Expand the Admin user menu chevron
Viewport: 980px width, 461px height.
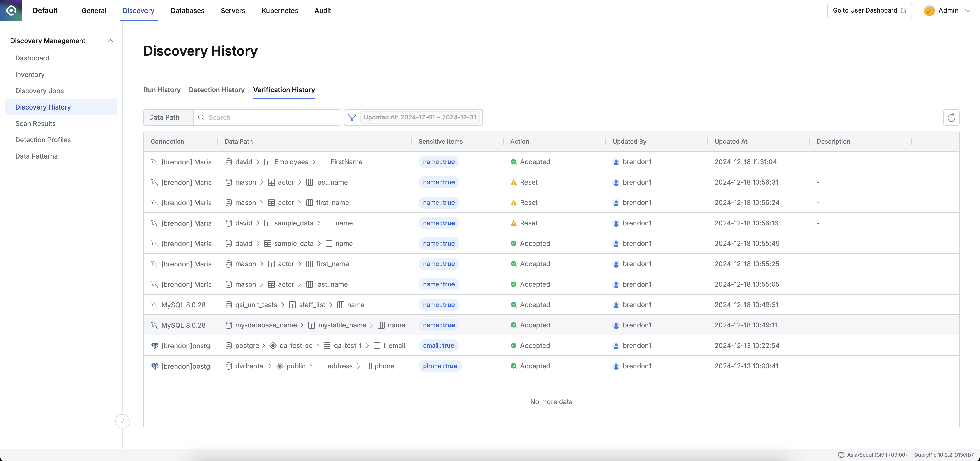coord(967,11)
